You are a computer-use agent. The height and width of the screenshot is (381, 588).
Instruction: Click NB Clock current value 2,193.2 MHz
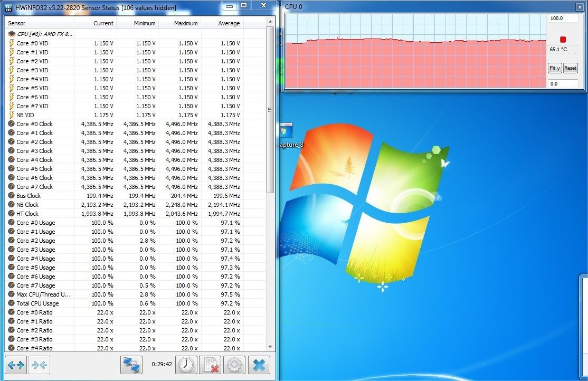pos(97,205)
